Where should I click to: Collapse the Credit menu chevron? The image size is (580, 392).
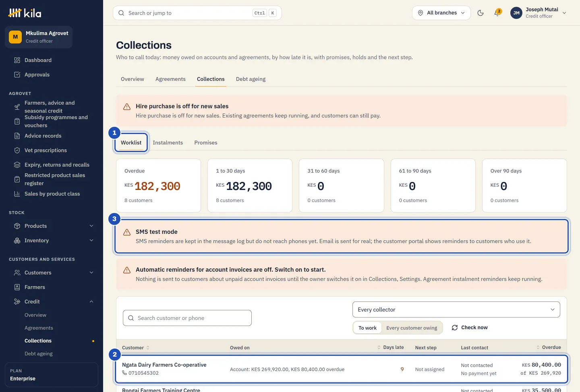pos(91,302)
